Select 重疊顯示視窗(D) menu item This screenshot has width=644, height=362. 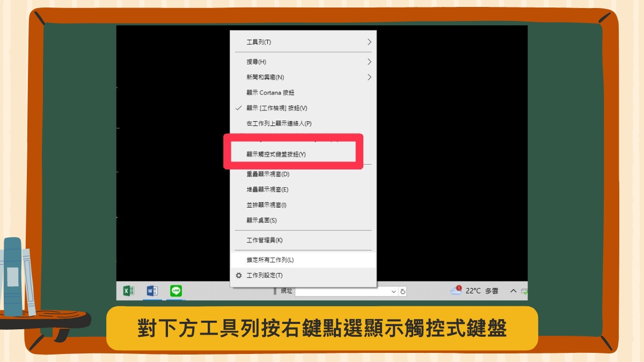303,174
